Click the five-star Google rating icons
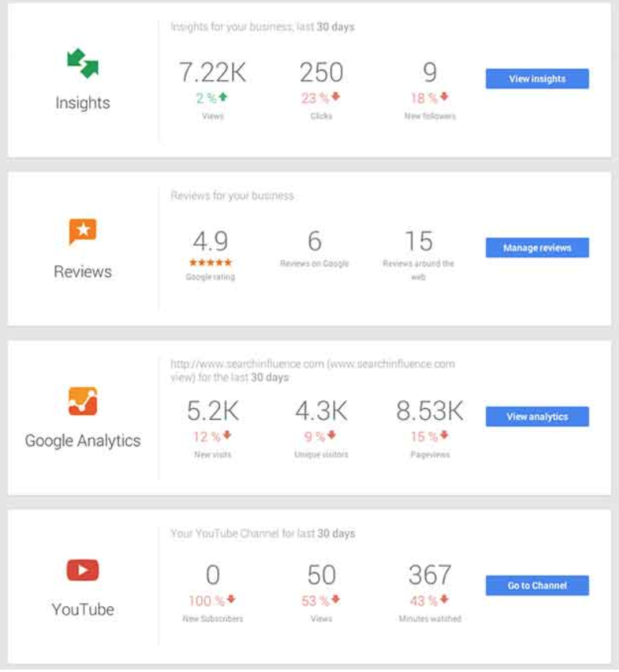 pos(211,262)
